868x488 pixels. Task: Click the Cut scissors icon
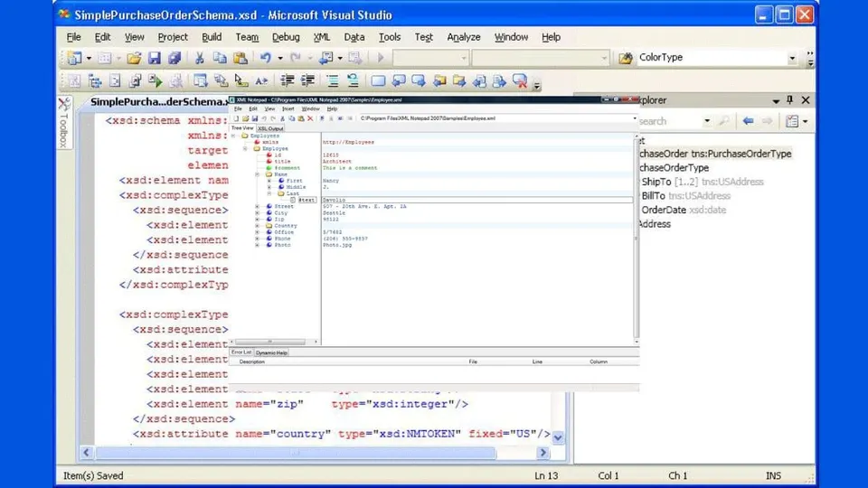199,58
